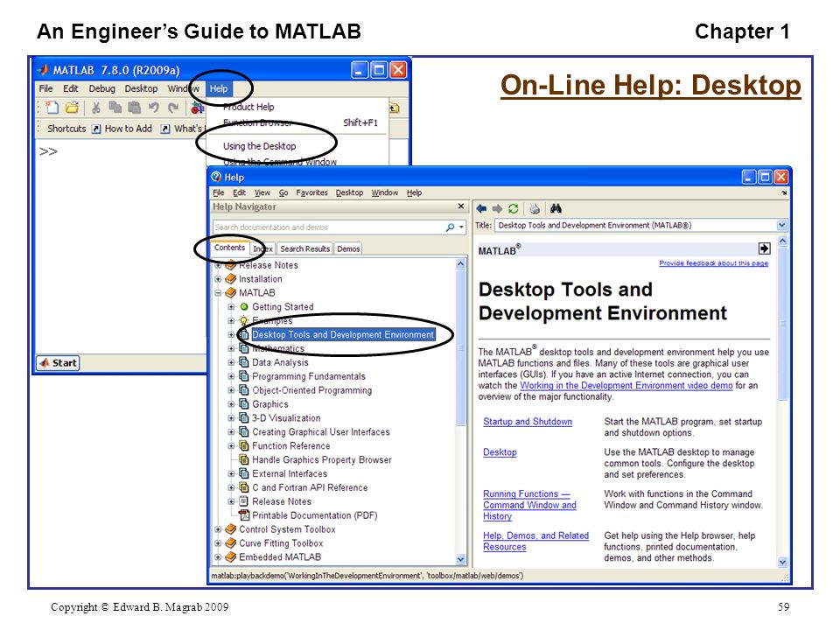Open Help, Demos, and Related Resources link

pyautogui.click(x=535, y=541)
